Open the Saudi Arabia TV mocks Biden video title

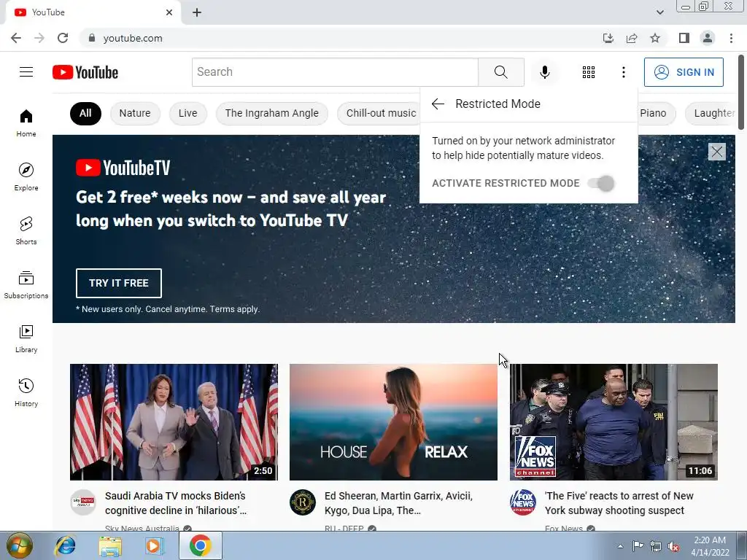(175, 503)
